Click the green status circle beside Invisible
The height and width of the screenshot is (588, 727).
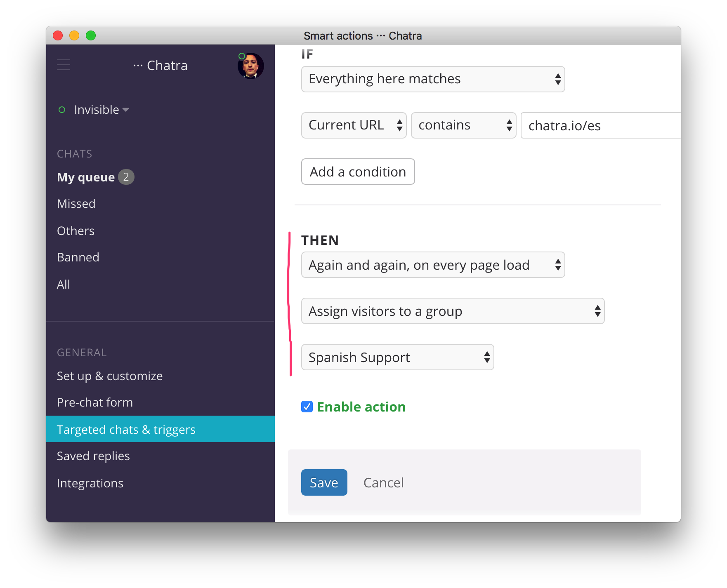coord(62,110)
